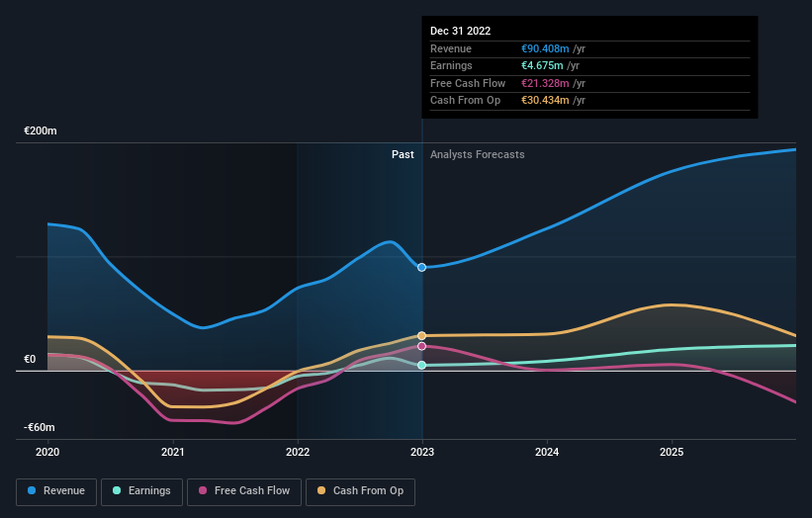Toggle the Free Cash Flow legend button
Viewport: 812px width, 518px height.
(x=244, y=491)
